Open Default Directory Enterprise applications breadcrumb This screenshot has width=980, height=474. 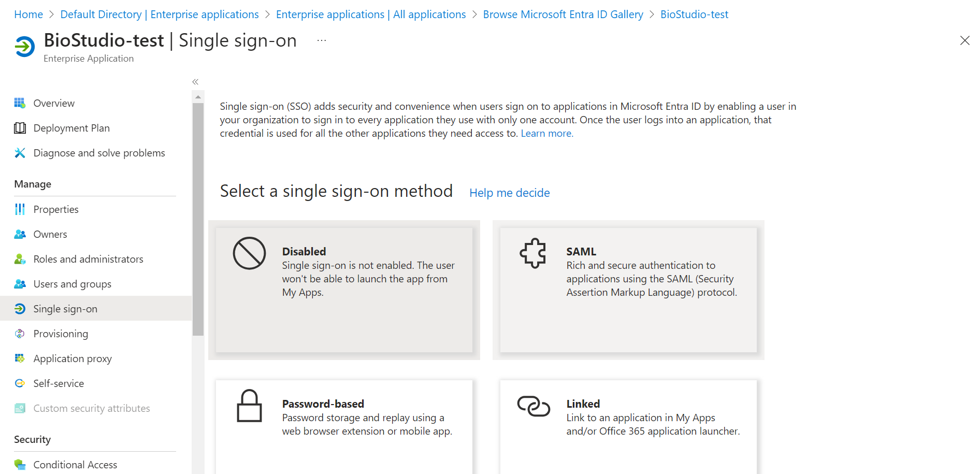pos(160,15)
